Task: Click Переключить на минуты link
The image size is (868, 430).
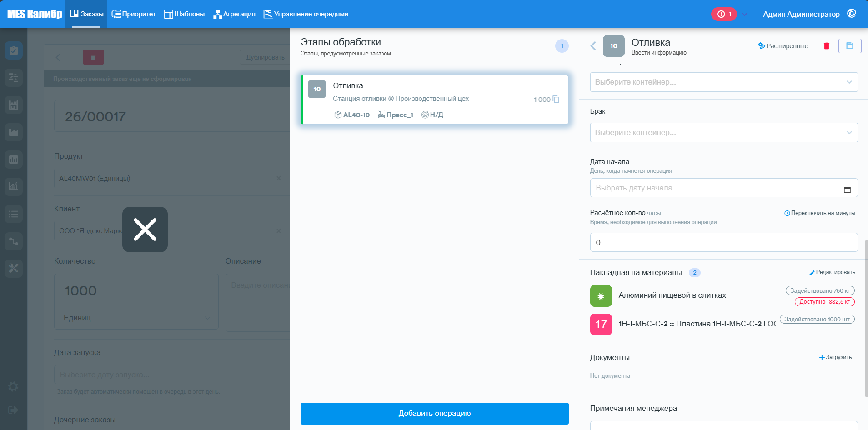Action: [820, 213]
